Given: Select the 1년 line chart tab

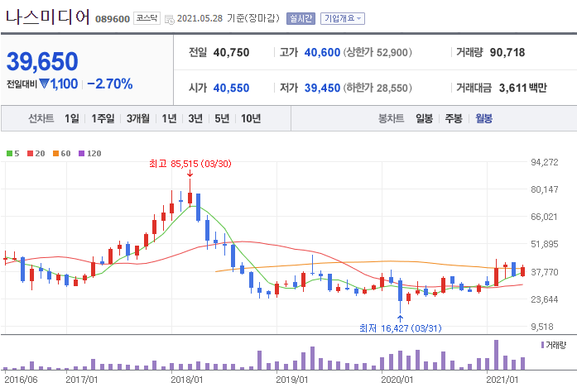Looking at the screenshot, I should pyautogui.click(x=169, y=118).
